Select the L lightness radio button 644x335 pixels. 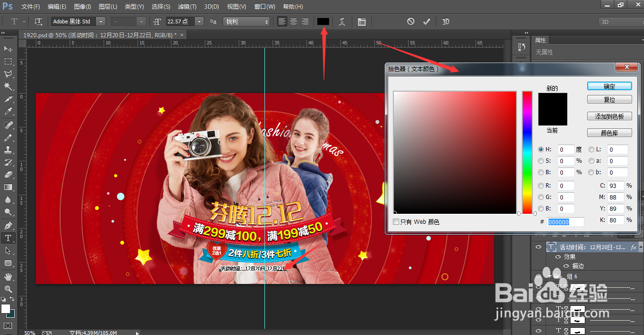coord(591,149)
